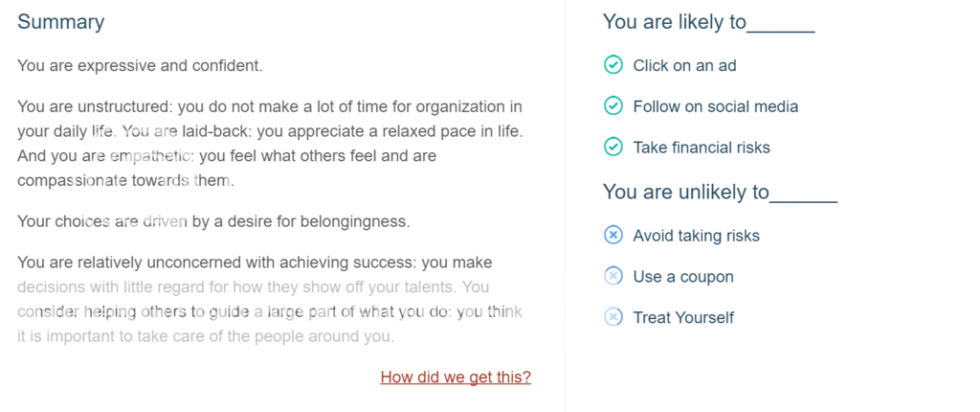Click the X icon beside "Use a coupon"

(x=613, y=276)
